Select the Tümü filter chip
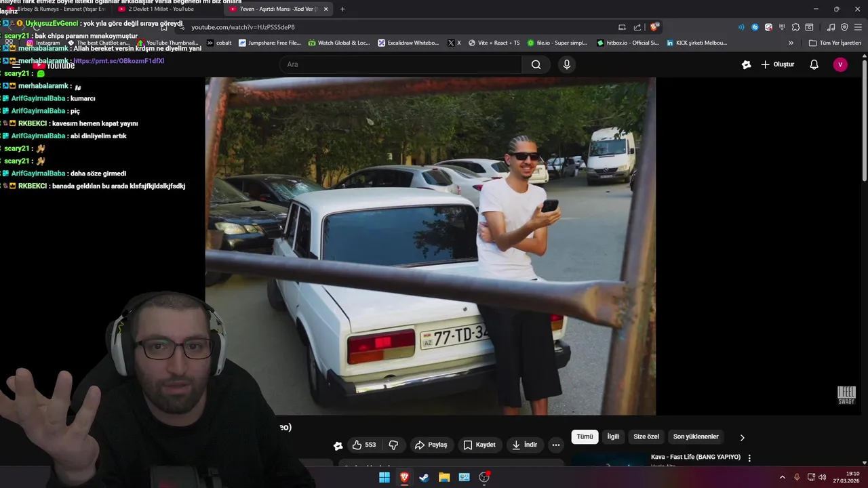This screenshot has height=488, width=868. click(585, 436)
